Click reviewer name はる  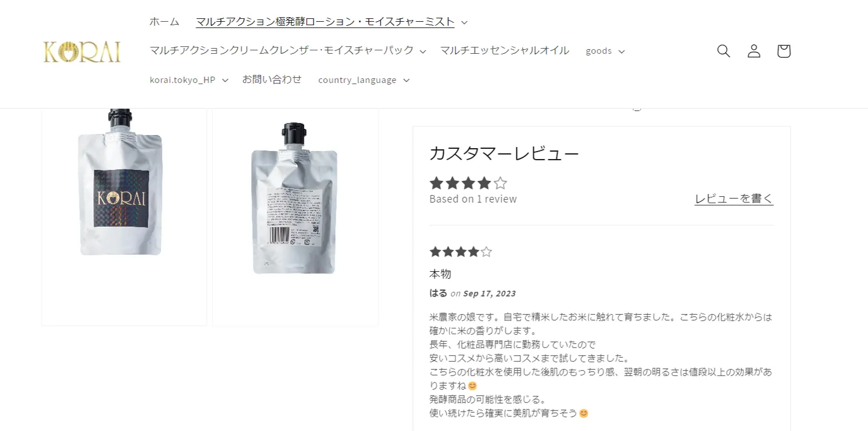click(438, 293)
